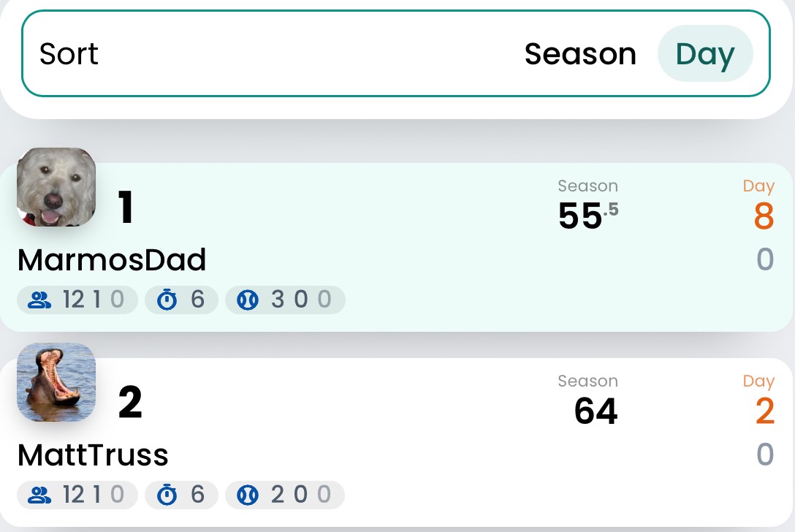Open MattTruss's hippo avatar
This screenshot has width=795, height=532.
click(x=56, y=382)
